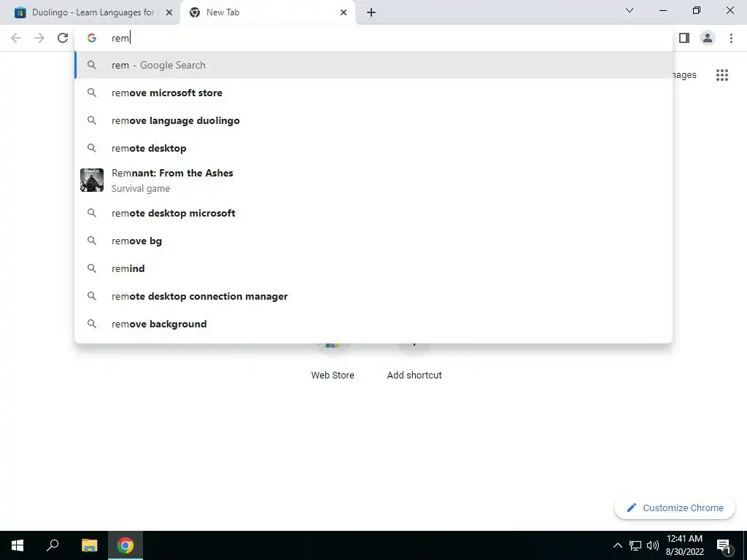Reload the current page
The width and height of the screenshot is (747, 560).
63,38
